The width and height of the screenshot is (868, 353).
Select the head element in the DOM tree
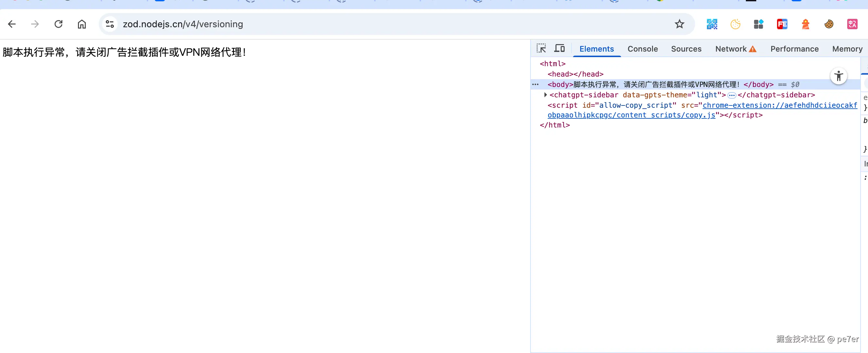point(575,74)
